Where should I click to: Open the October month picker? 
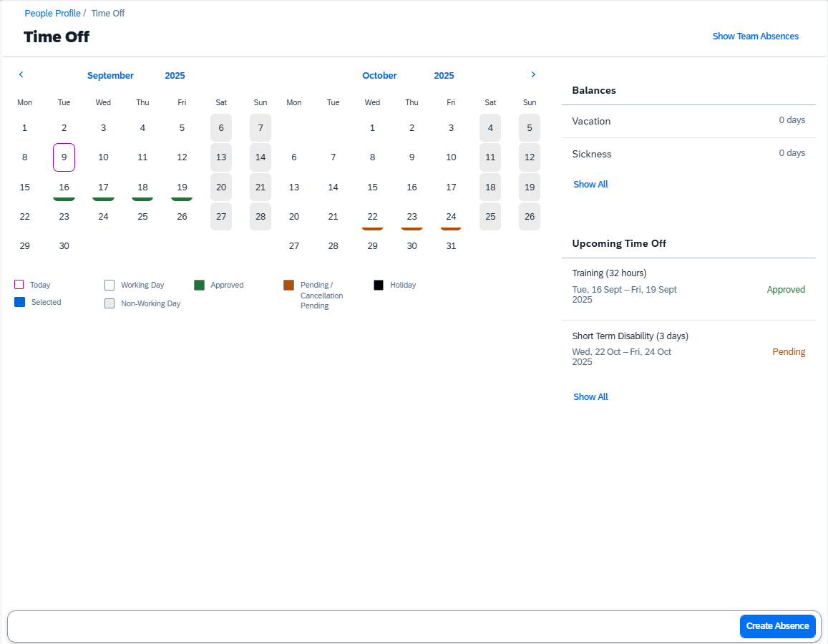(379, 76)
